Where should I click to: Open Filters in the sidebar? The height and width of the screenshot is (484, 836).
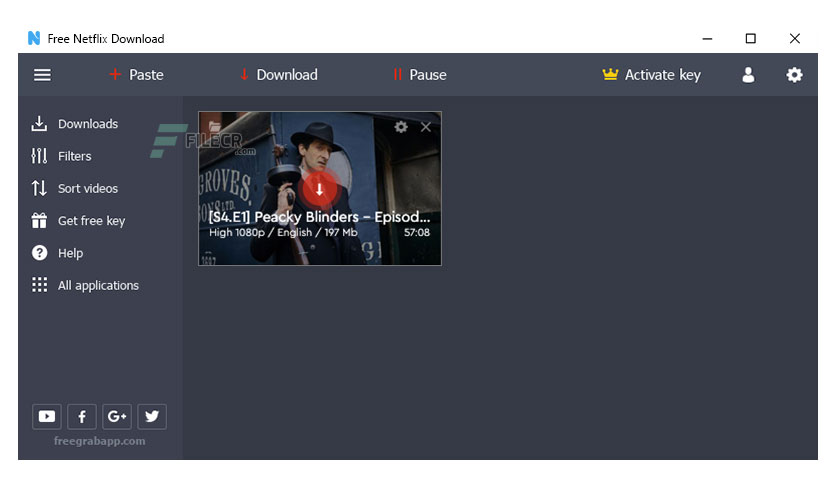point(61,156)
